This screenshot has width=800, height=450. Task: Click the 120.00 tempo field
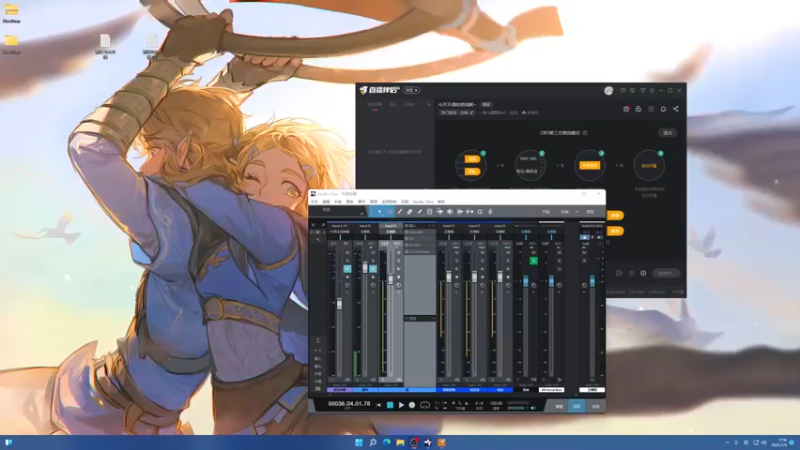pyautogui.click(x=496, y=403)
